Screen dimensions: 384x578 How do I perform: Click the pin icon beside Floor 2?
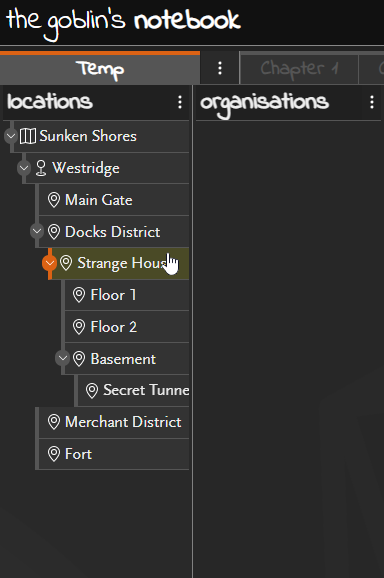[x=79, y=327]
